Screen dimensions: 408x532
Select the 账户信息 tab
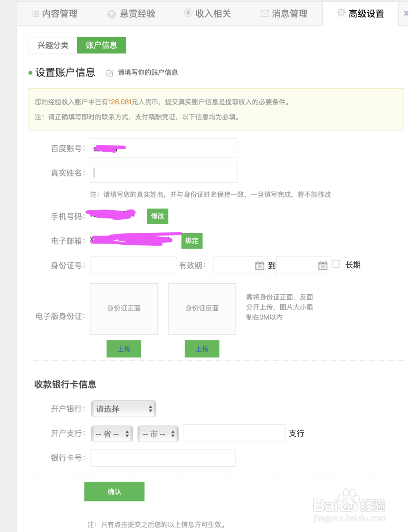pyautogui.click(x=101, y=45)
